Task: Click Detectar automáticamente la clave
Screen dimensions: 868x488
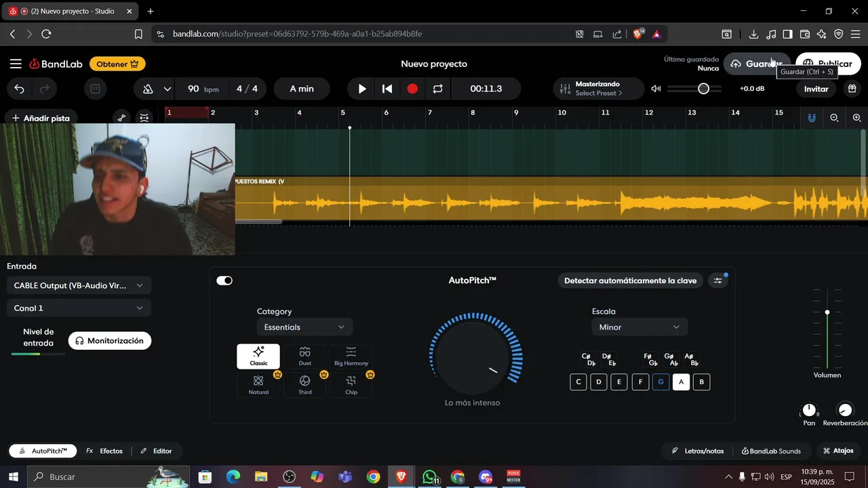Action: (x=630, y=281)
